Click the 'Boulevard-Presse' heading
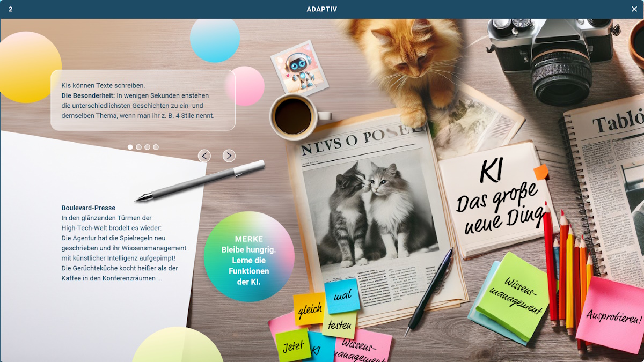Image resolution: width=644 pixels, height=362 pixels. tap(89, 208)
